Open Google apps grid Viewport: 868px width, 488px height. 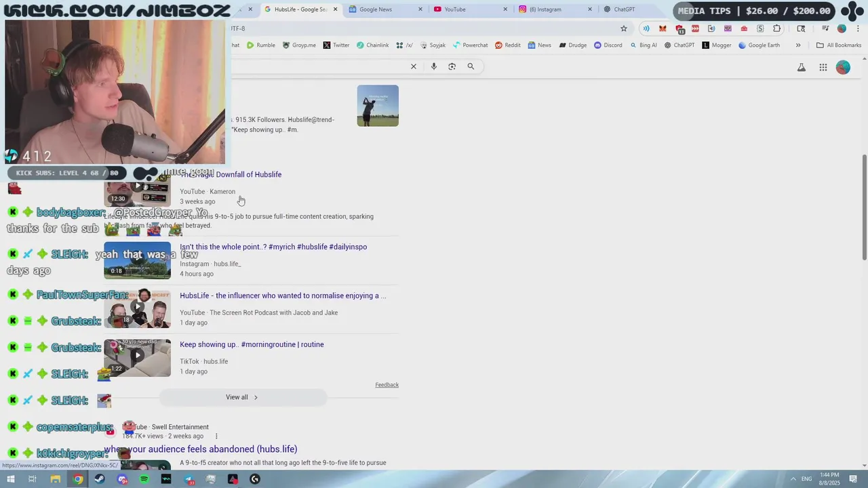pyautogui.click(x=823, y=67)
